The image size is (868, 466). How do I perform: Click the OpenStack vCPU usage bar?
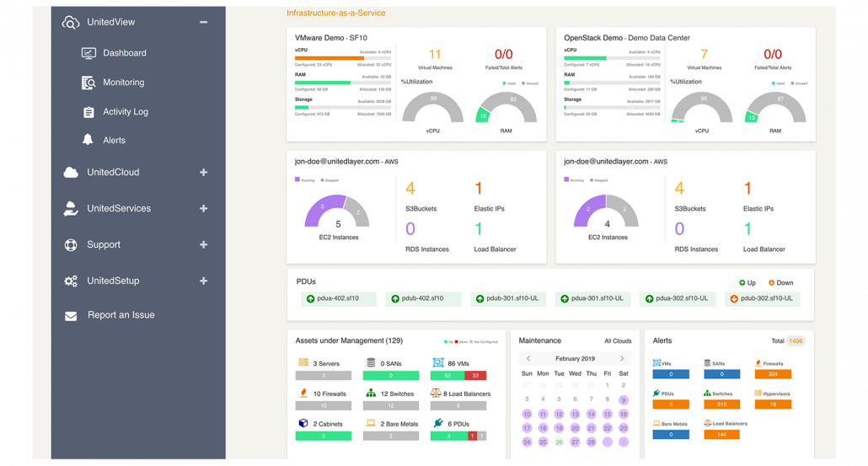point(613,57)
